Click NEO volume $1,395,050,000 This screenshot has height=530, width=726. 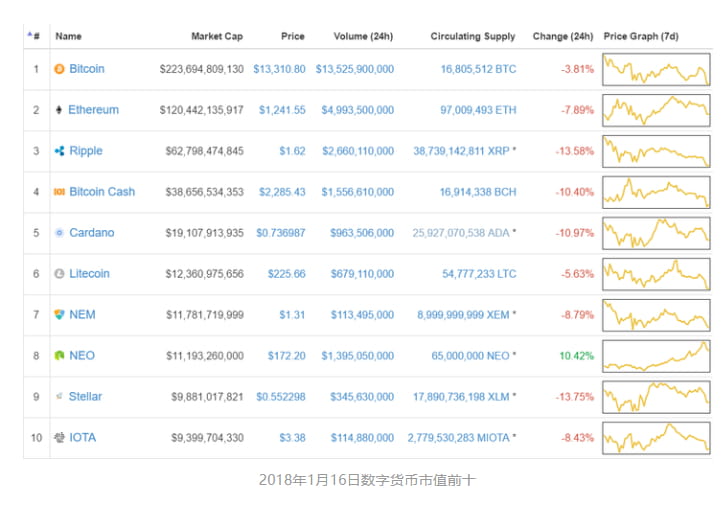coord(357,356)
